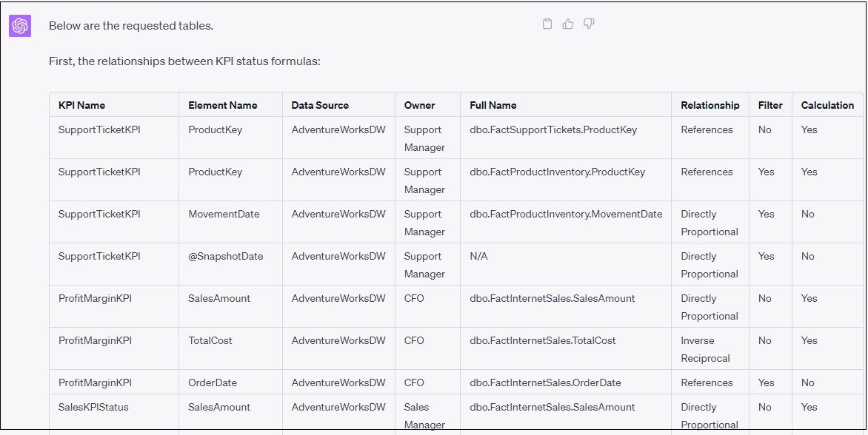Select the Relationship column header
Viewport: 868px width, 435px height.
710,105
